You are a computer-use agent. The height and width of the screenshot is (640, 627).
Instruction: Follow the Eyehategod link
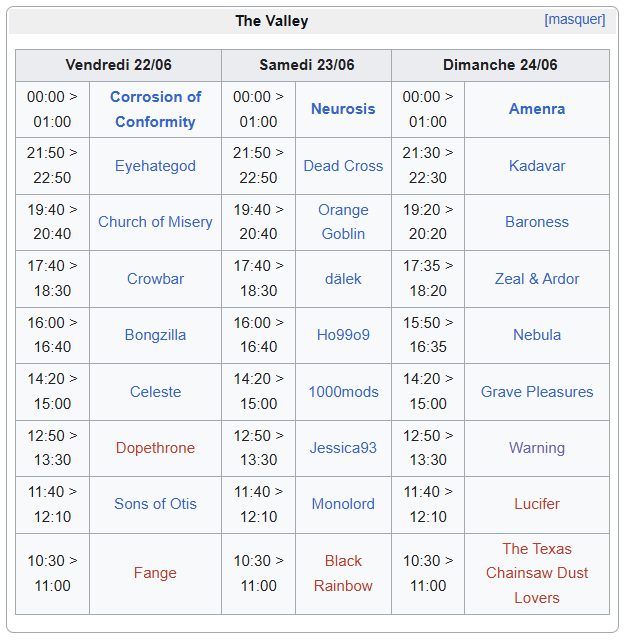coord(156,166)
